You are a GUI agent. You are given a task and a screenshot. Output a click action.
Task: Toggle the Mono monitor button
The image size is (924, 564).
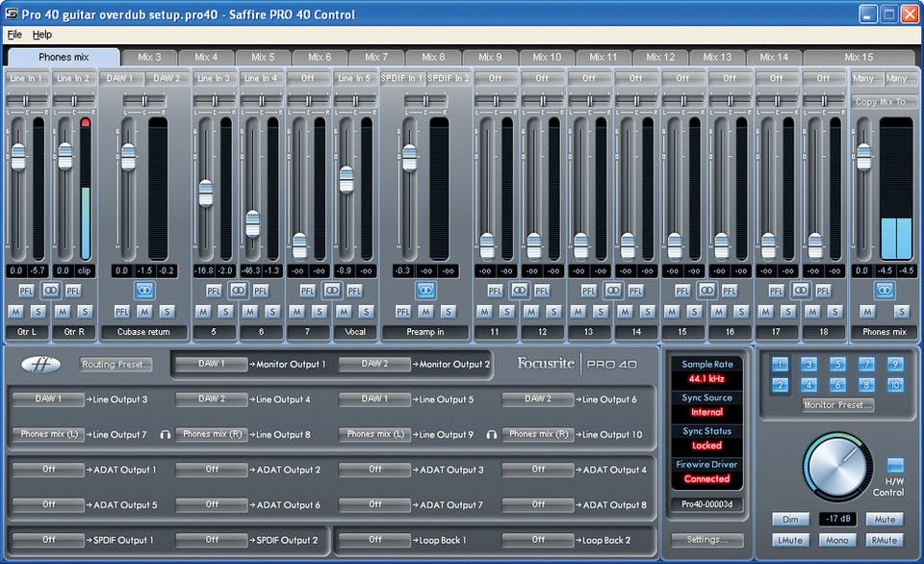pyautogui.click(x=837, y=540)
